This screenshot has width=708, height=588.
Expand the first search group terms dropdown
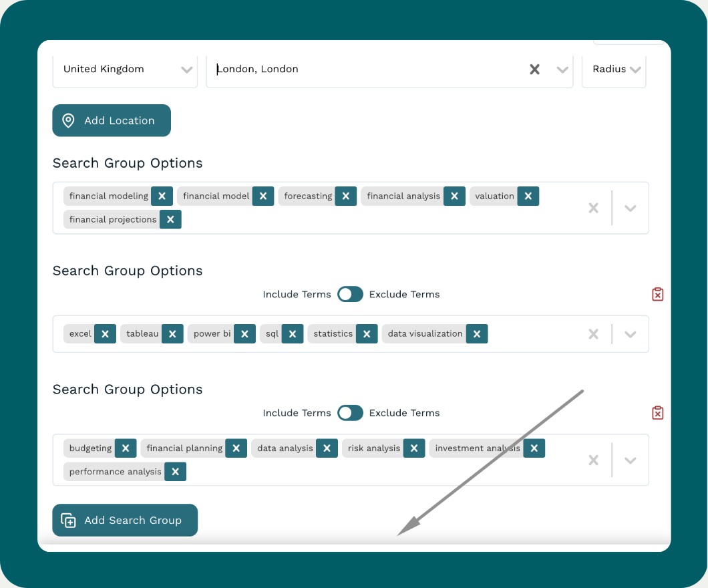tap(630, 208)
